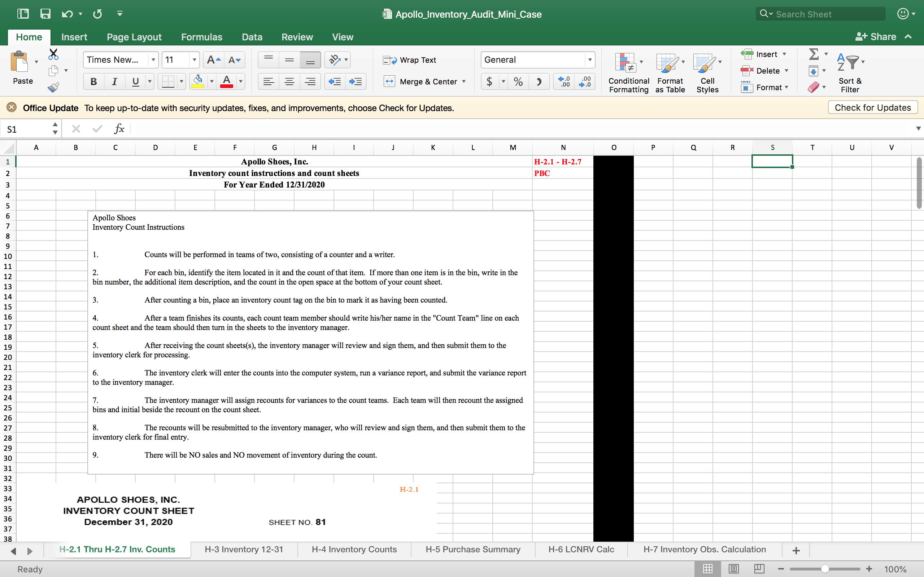
Task: Open the Merge & Center dropdown arrow
Action: [x=464, y=82]
